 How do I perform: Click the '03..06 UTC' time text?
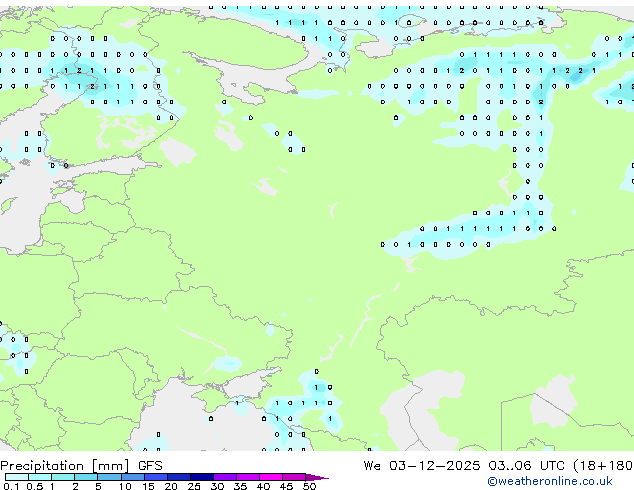tap(526, 466)
